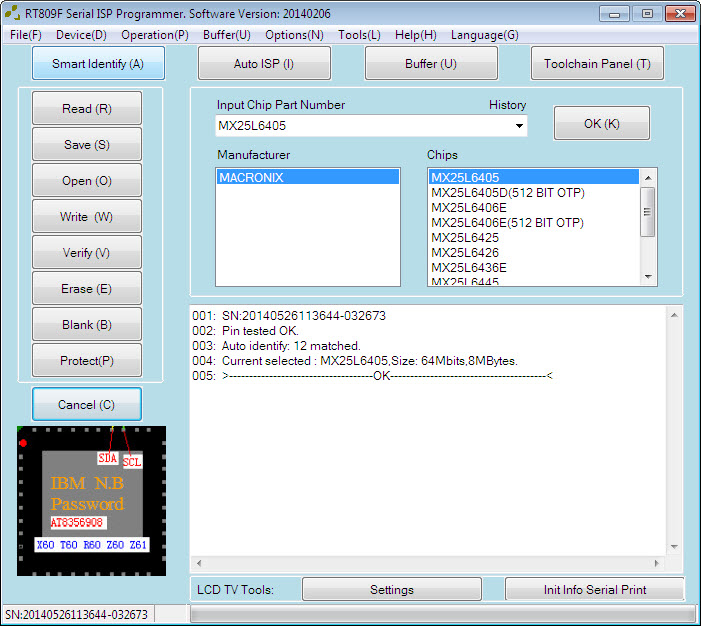Open the Tools(L) menu
The image size is (701, 626).
pos(359,35)
